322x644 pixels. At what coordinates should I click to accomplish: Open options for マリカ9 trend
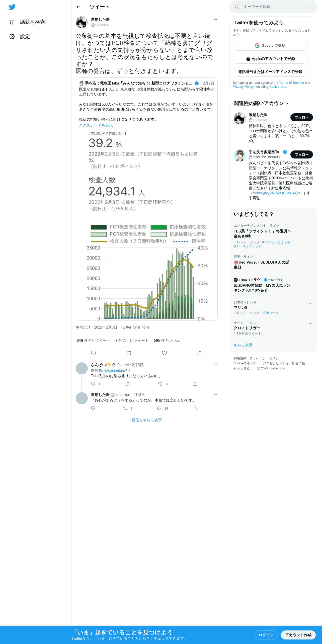[310, 303]
